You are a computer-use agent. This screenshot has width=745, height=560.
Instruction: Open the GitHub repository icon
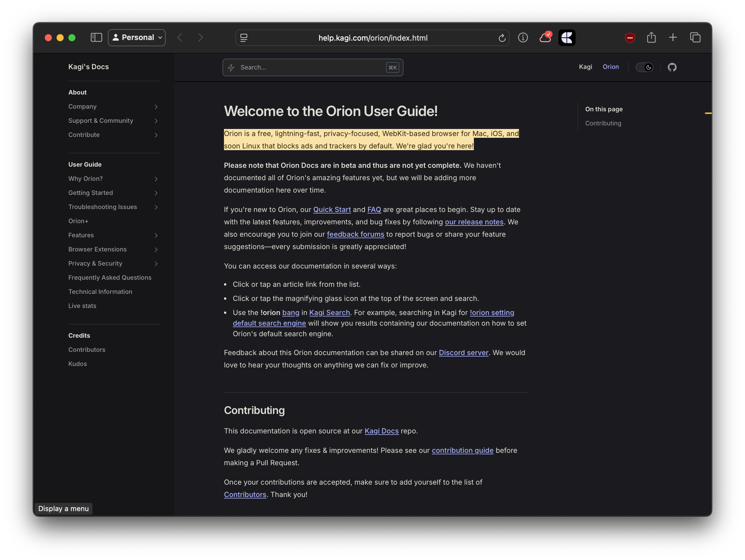672,67
